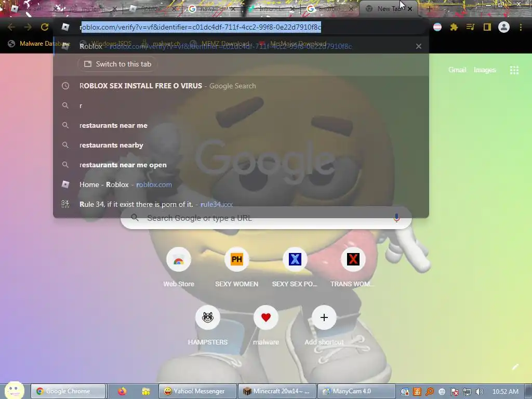The width and height of the screenshot is (532, 399).
Task: Choose 'restaurants nearby' suggestion
Action: coord(241,145)
